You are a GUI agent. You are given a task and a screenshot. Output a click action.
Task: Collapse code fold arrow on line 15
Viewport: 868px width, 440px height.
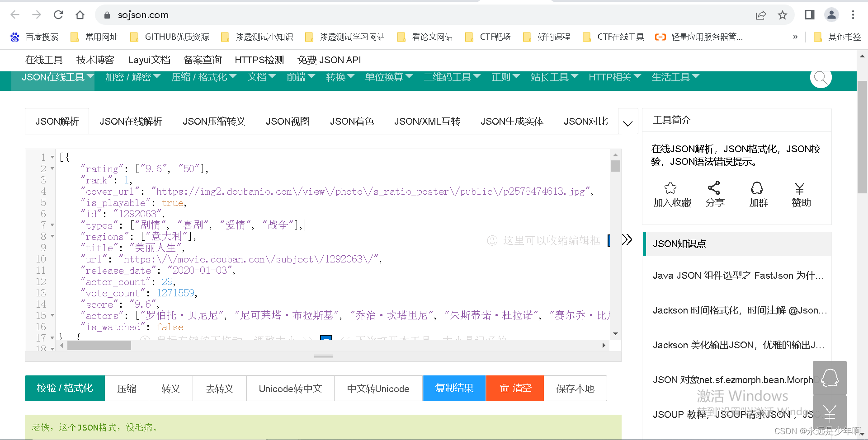52,315
